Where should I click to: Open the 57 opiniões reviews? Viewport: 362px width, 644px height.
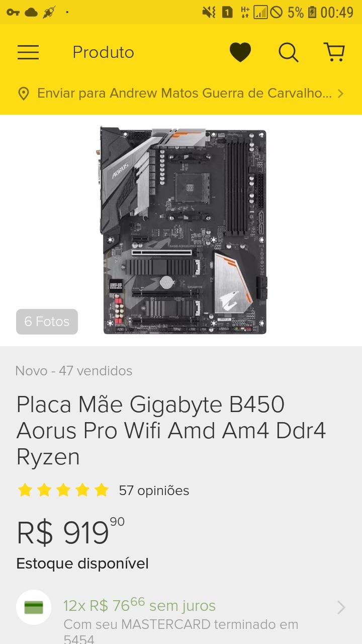pos(154,491)
